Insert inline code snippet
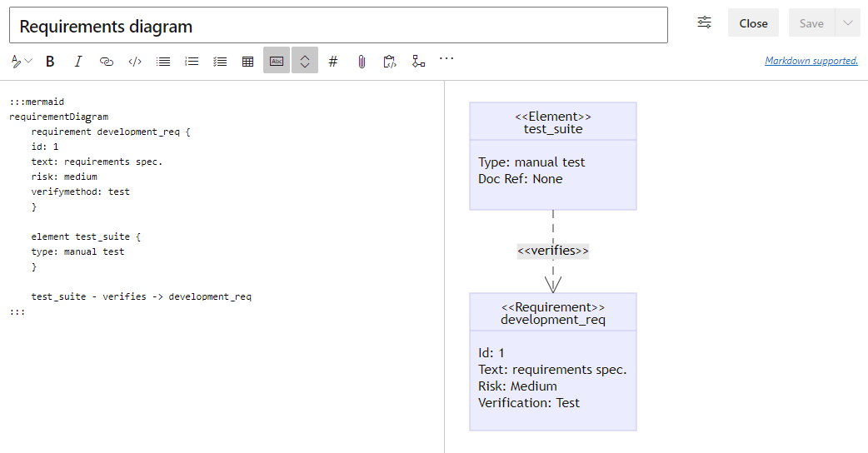 [135, 61]
